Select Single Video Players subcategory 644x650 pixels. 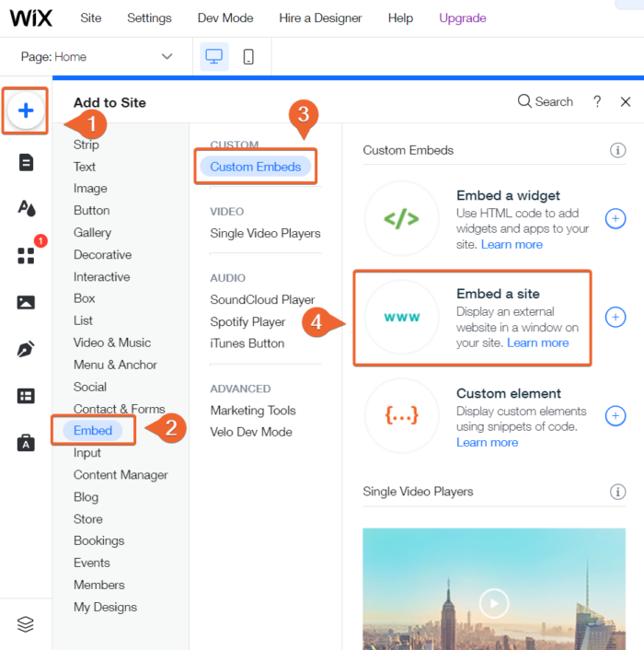pos(265,233)
